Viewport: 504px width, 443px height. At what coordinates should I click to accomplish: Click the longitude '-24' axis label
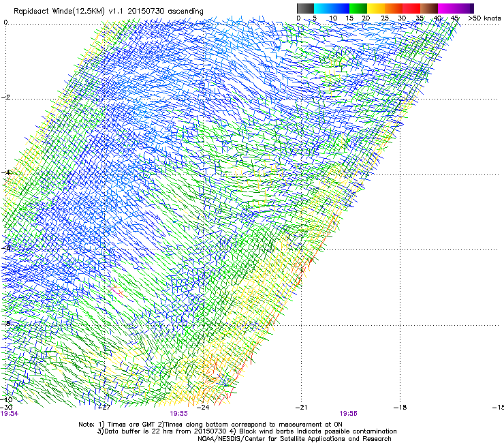203,408
